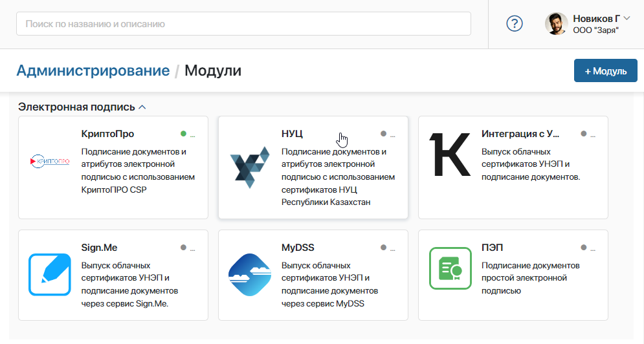
Task: Click the user name Новиков Г
Action: [596, 19]
